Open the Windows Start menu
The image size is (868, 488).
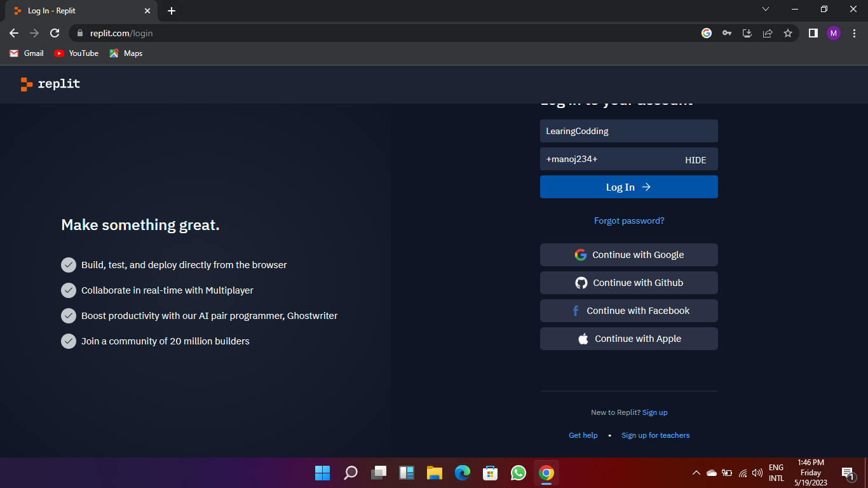coord(322,473)
